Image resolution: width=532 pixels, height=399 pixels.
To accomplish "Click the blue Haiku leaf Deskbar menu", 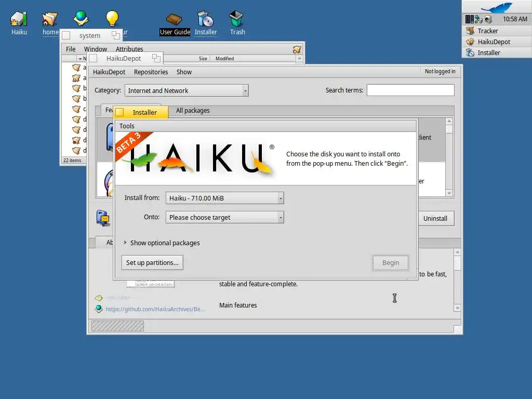I will pyautogui.click(x=497, y=7).
